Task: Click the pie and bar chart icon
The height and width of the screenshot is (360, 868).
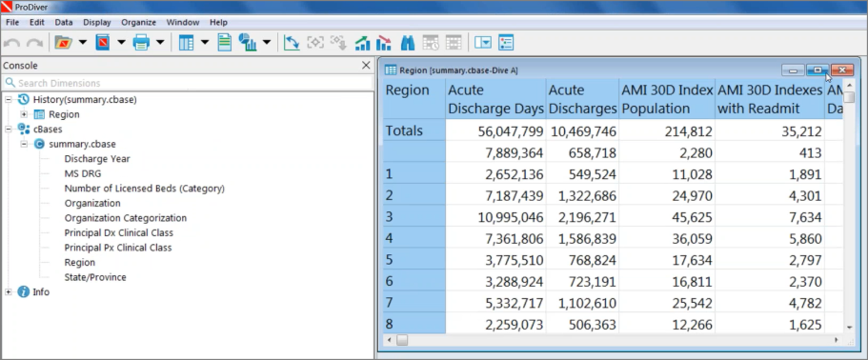Action: pyautogui.click(x=248, y=43)
